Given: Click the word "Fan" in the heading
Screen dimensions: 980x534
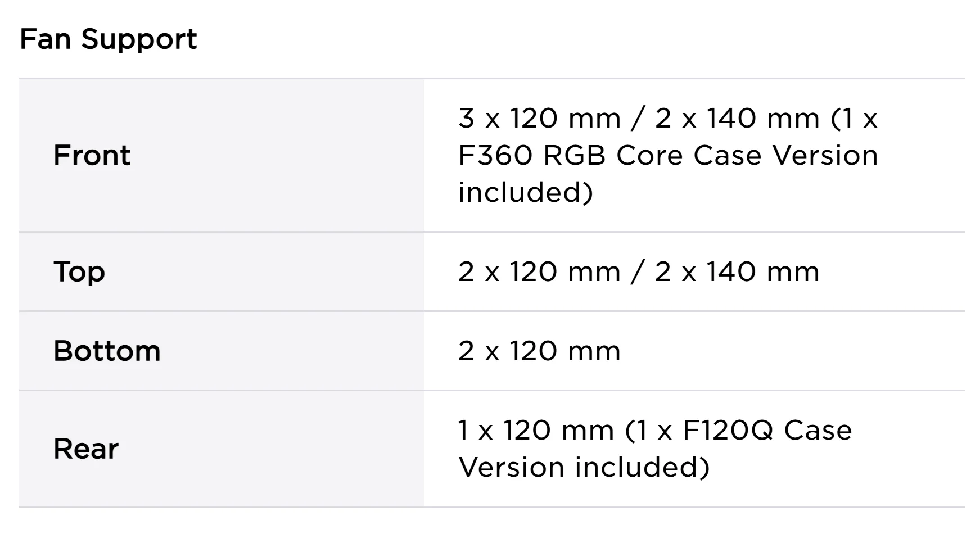Looking at the screenshot, I should 46,39.
